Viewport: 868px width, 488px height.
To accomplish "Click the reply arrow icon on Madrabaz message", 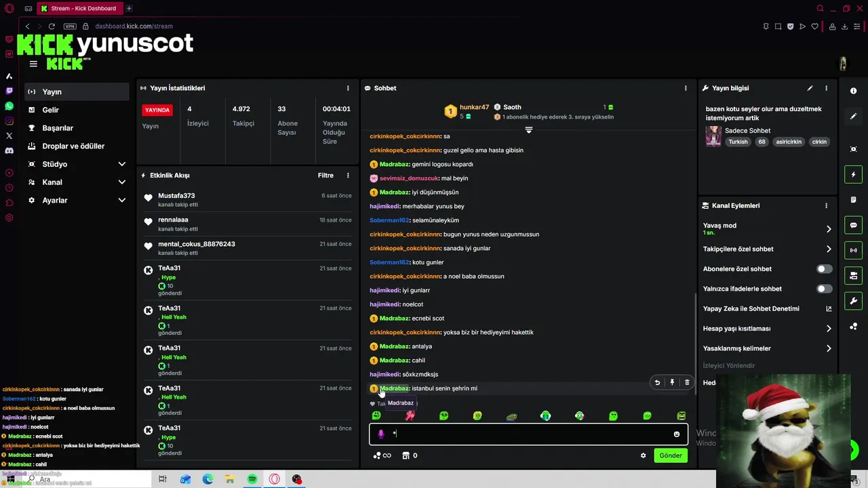I will click(657, 382).
